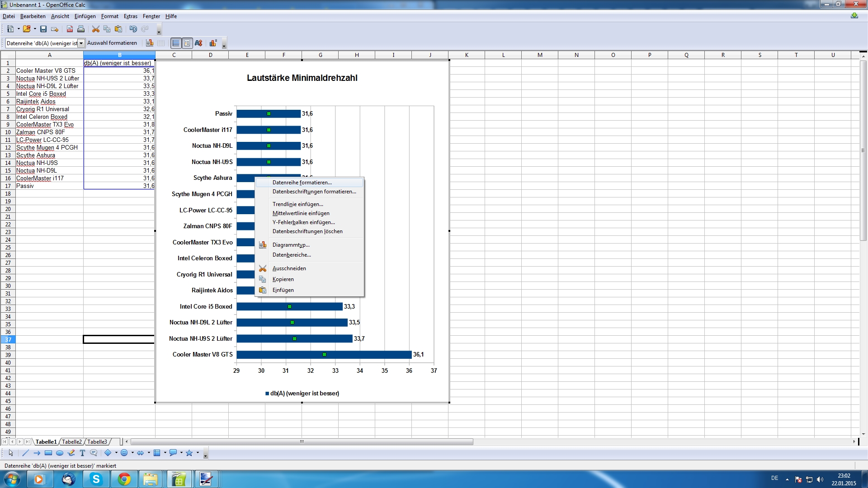Click the scale text icon
This screenshot has width=868, height=488.
click(x=198, y=43)
